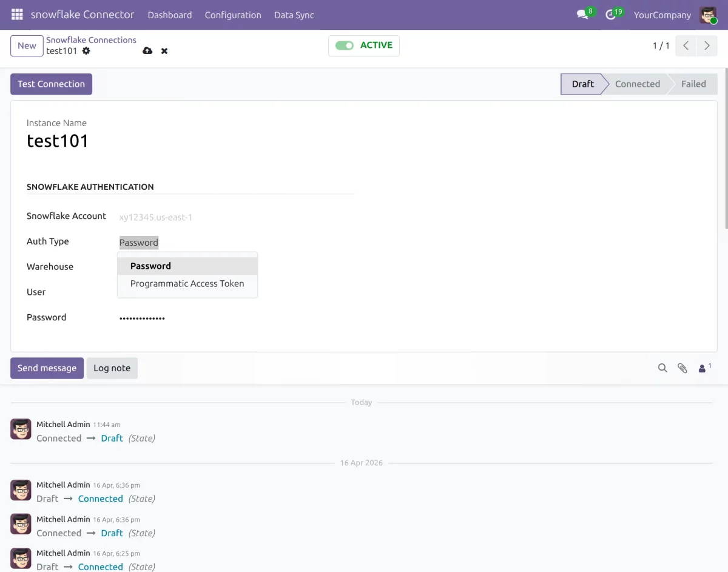Image resolution: width=728 pixels, height=572 pixels.
Task: Click the page vertical scrollbar
Action: [726, 149]
